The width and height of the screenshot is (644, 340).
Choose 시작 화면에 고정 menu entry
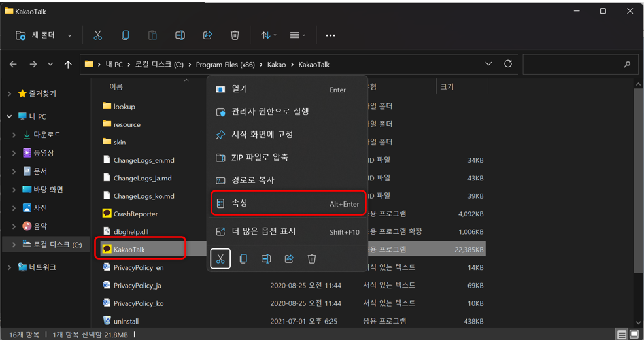(x=287, y=135)
